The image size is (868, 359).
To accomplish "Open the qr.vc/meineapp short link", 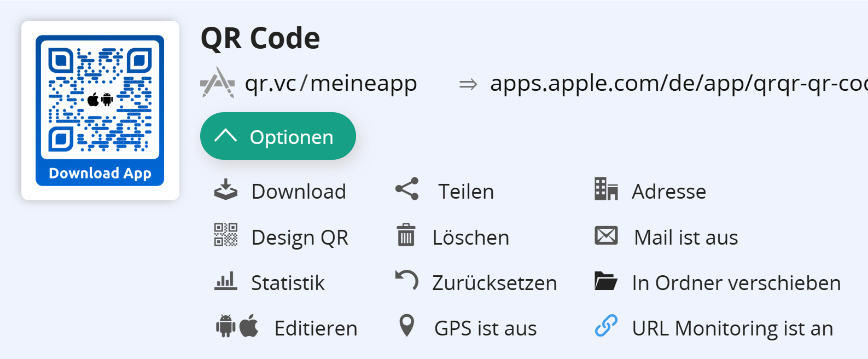I will [331, 84].
